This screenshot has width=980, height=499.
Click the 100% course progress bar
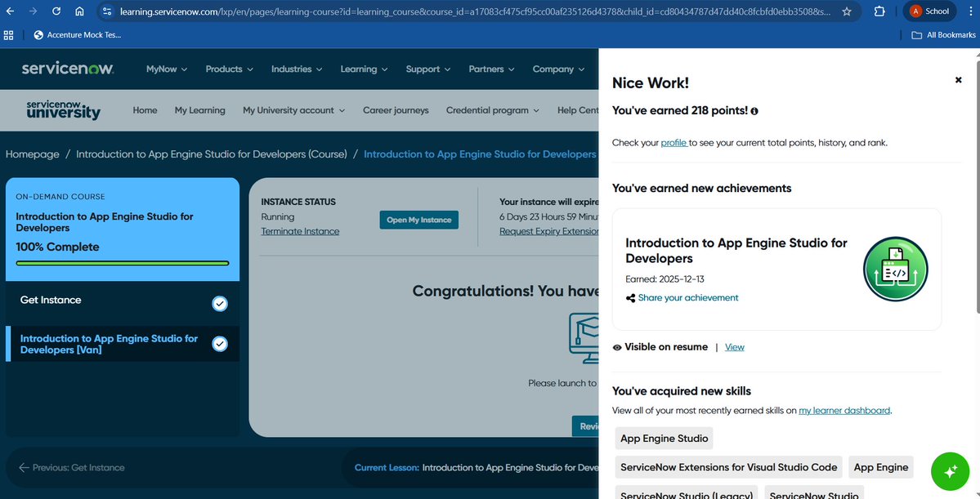(123, 263)
